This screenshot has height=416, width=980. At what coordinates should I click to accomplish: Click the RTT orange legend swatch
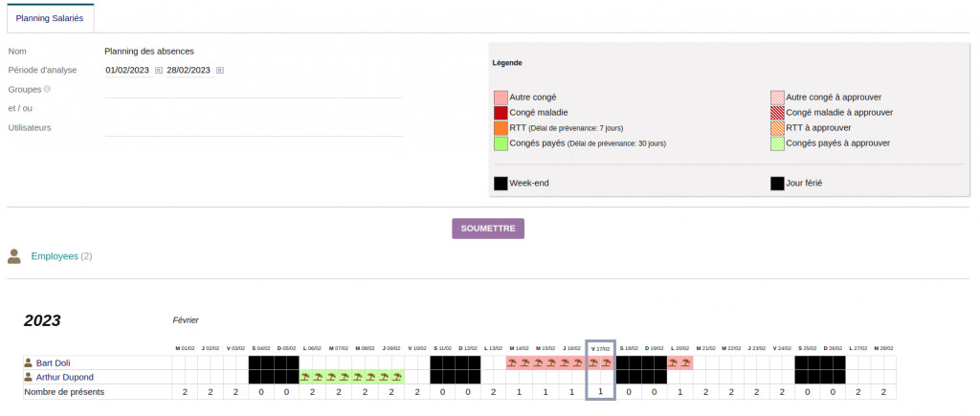[x=501, y=128]
